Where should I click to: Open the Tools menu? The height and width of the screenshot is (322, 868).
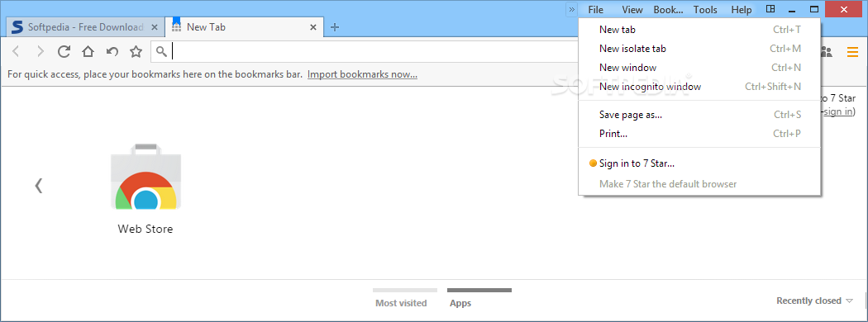pos(705,9)
